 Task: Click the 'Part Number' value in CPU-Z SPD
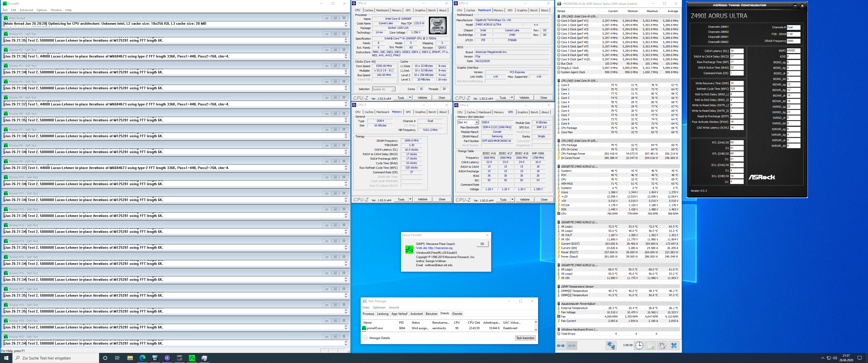[497, 141]
